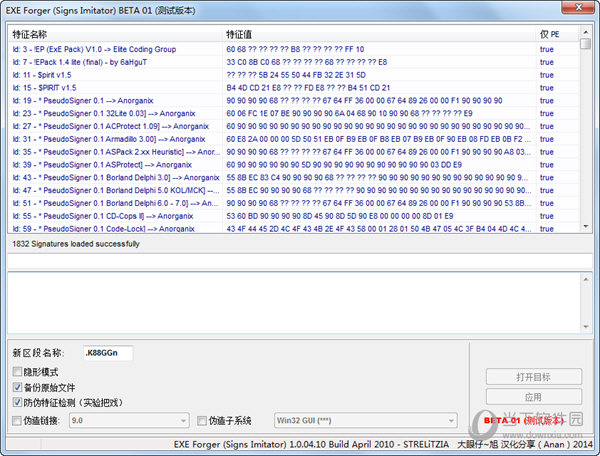This screenshot has width=600, height=456.
Task: Select row Id: 39 PseudoSigner ASProtect
Action: 293,164
